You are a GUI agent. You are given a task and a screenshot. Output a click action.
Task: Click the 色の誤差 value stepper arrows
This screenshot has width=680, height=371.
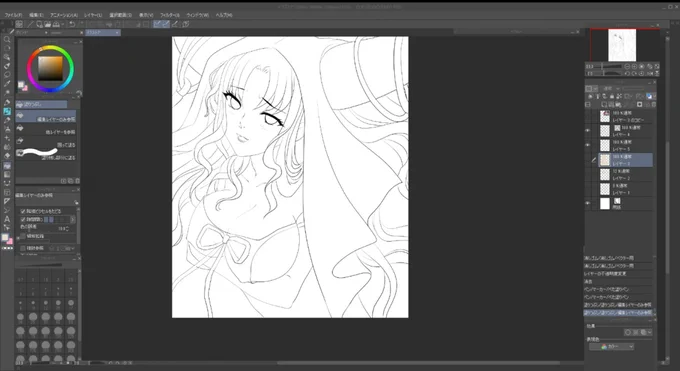(x=68, y=228)
